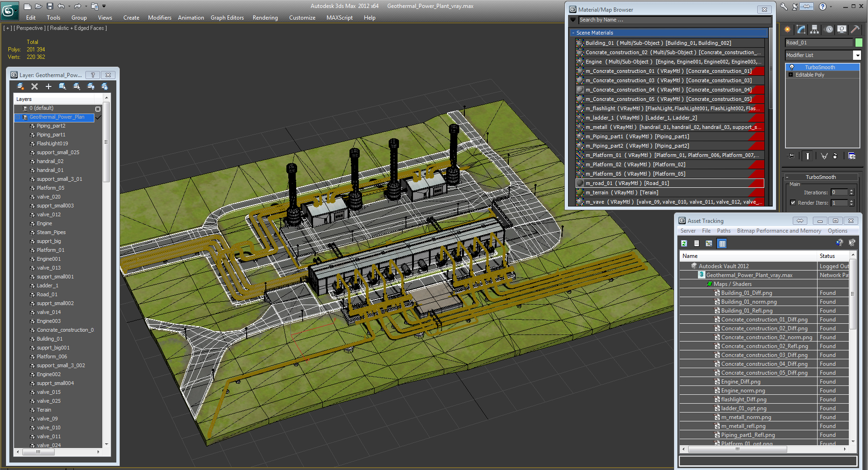Save the current scene file

coord(50,6)
